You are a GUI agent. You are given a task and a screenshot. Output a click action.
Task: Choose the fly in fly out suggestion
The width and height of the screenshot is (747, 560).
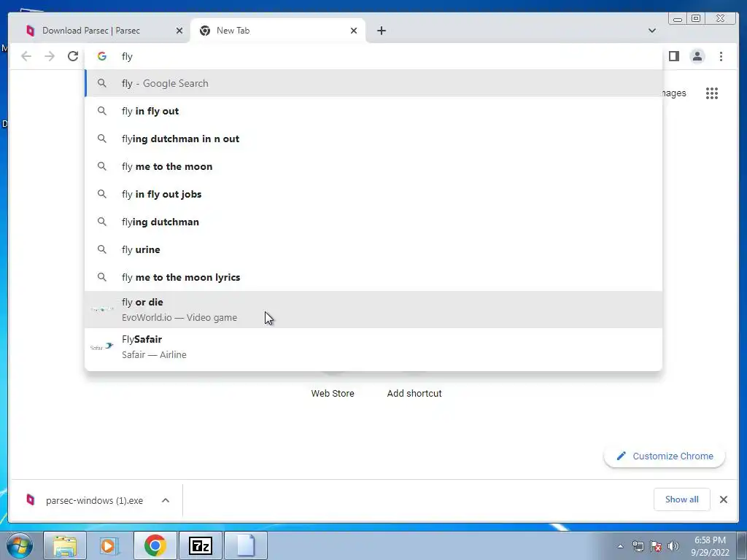coord(373,111)
